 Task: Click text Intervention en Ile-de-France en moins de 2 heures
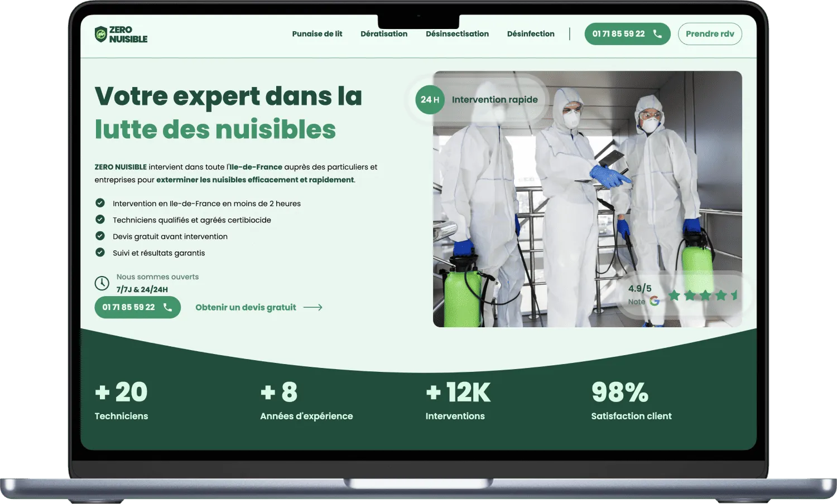[x=206, y=203]
